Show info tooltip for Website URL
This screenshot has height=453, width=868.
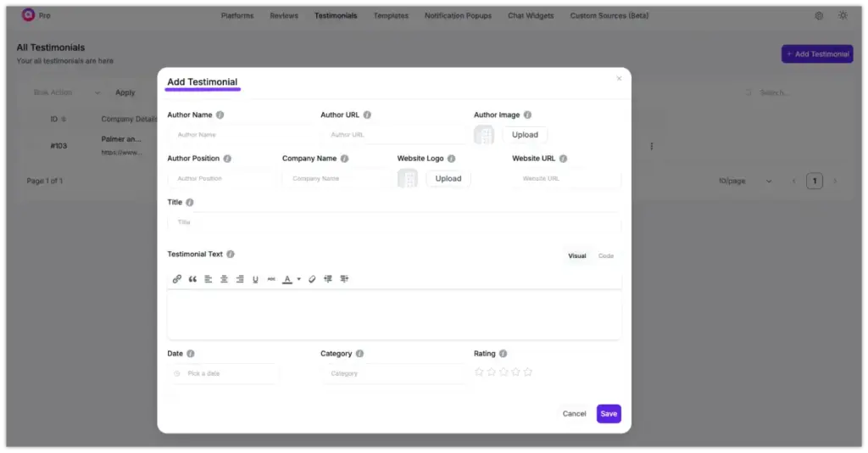coord(563,159)
